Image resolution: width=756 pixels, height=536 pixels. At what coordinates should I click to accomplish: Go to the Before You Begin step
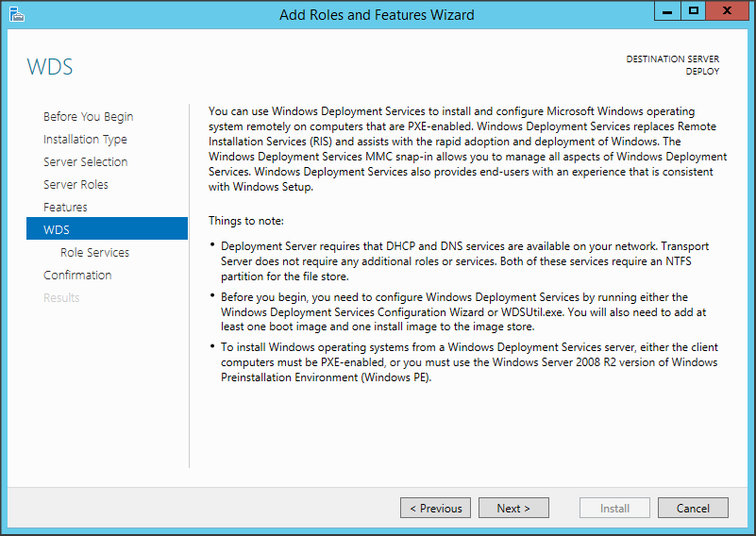point(88,117)
